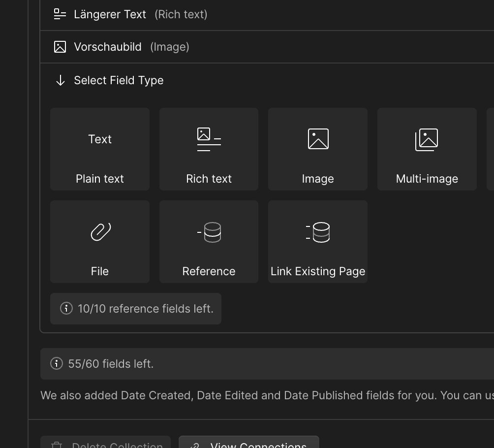Image resolution: width=494 pixels, height=448 pixels.
Task: Click the picture icon in Image card
Action: point(318,139)
